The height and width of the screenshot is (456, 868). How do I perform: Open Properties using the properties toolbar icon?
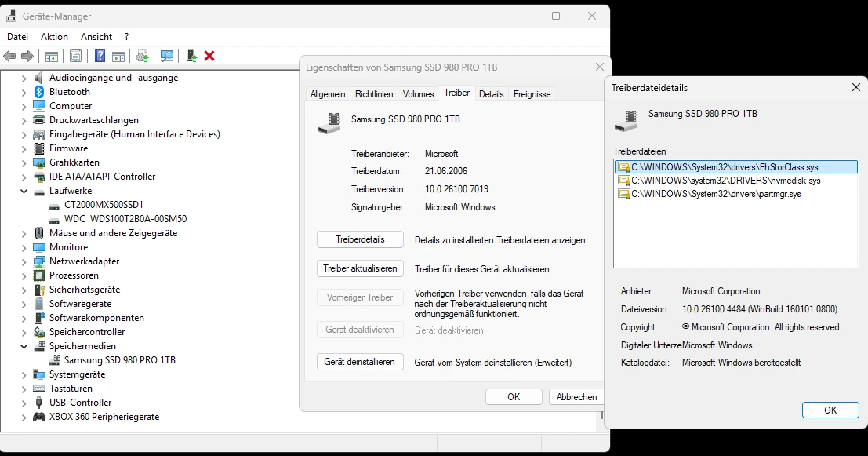point(74,56)
